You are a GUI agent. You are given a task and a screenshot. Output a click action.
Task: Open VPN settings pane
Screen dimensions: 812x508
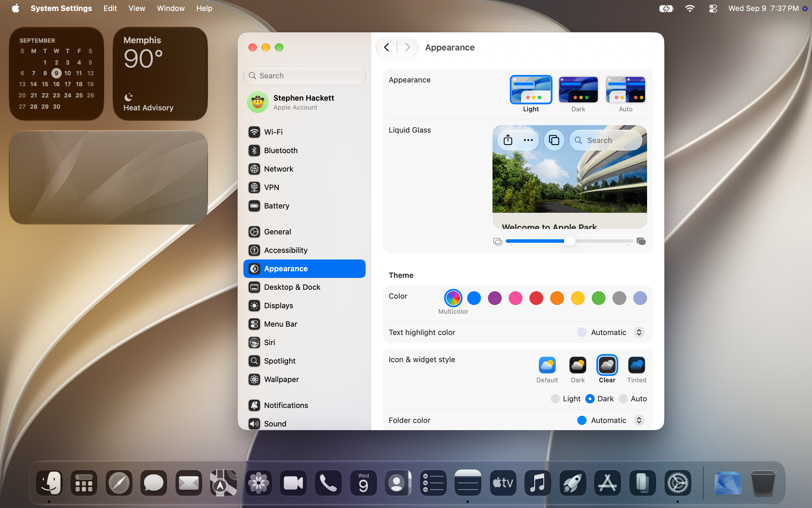click(x=304, y=187)
